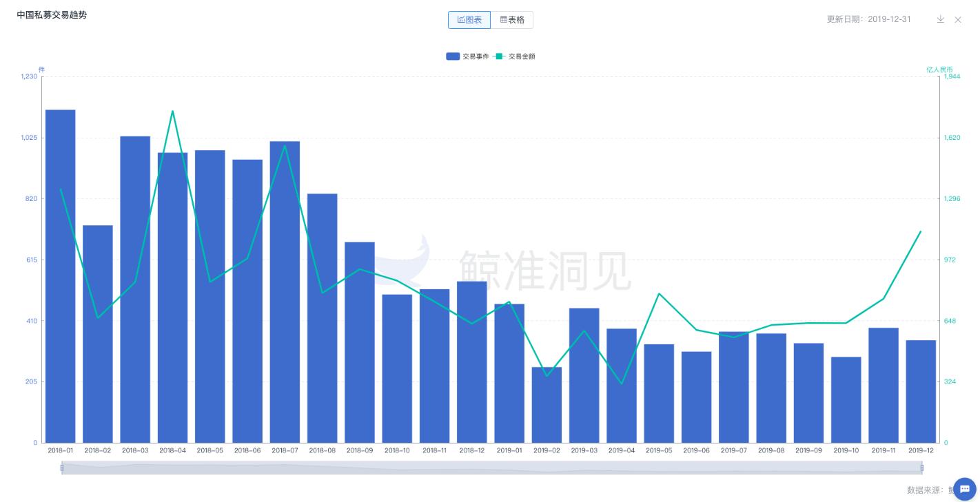Image resolution: width=980 pixels, height=502 pixels.
Task: Select the 2019-10 bar
Action: (x=846, y=400)
